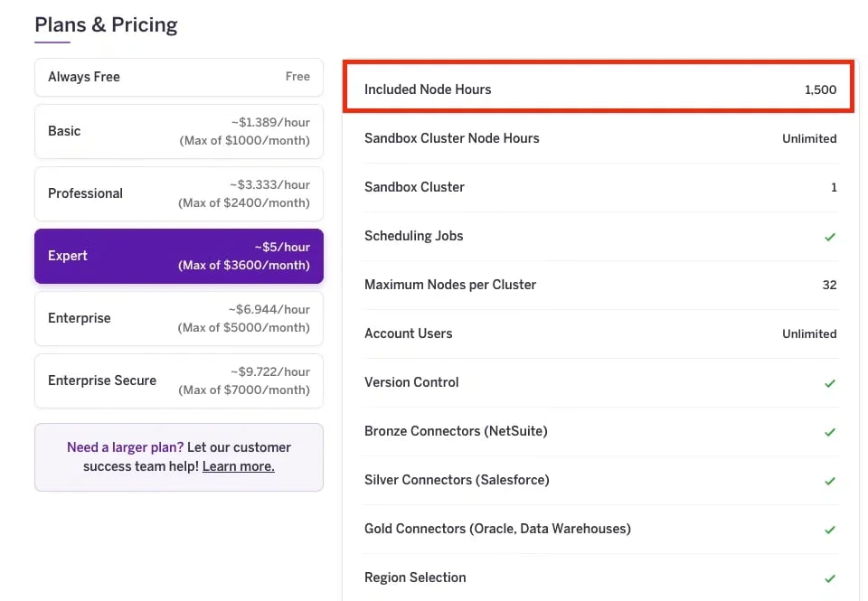The image size is (868, 601).
Task: Click the Scheduling Jobs checkmark icon
Action: pyautogui.click(x=830, y=237)
